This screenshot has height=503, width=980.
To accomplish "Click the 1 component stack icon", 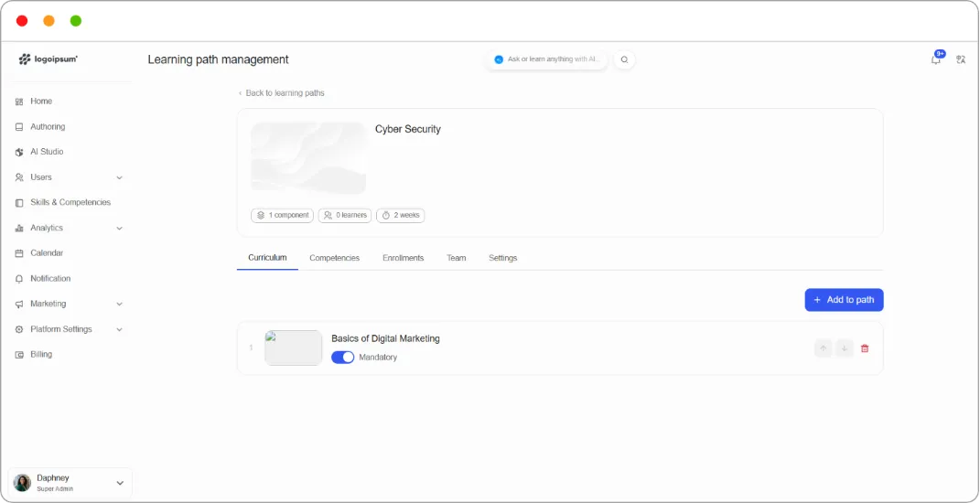I will click(x=261, y=215).
